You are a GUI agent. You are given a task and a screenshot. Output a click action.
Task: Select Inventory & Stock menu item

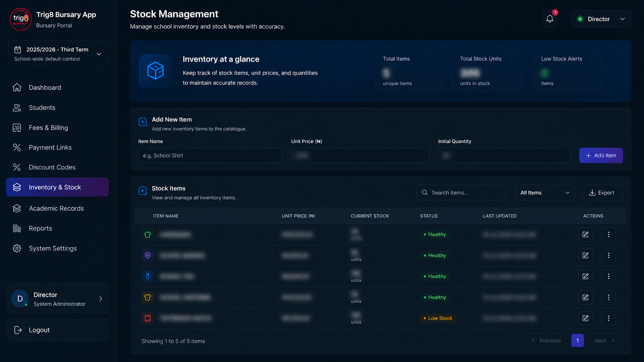coord(57,187)
